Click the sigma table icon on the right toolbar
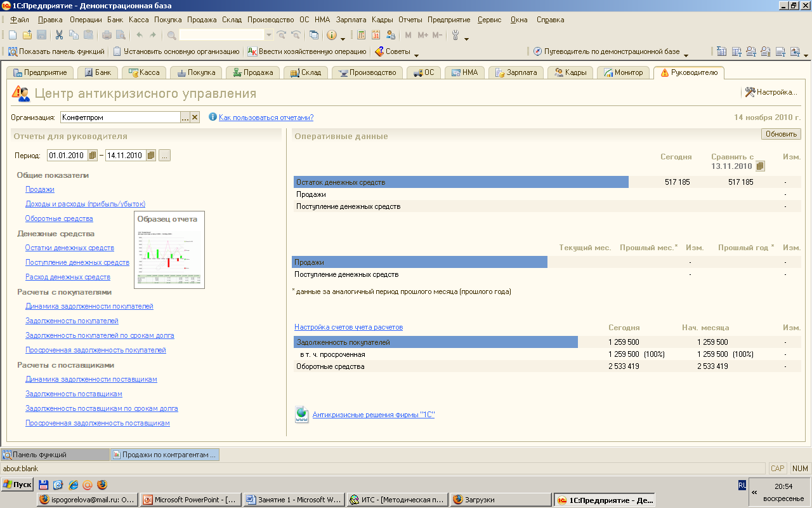Screen dimensions: 812x508 coord(722,51)
